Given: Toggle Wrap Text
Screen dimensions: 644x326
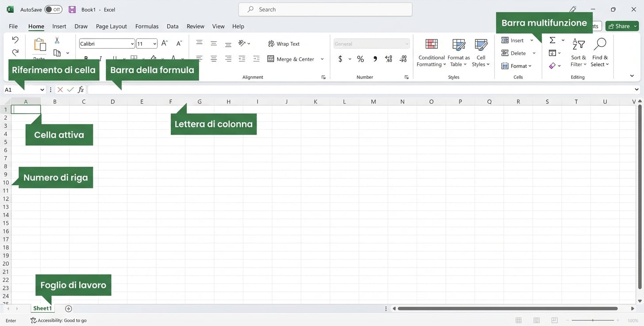Looking at the screenshot, I should point(284,43).
